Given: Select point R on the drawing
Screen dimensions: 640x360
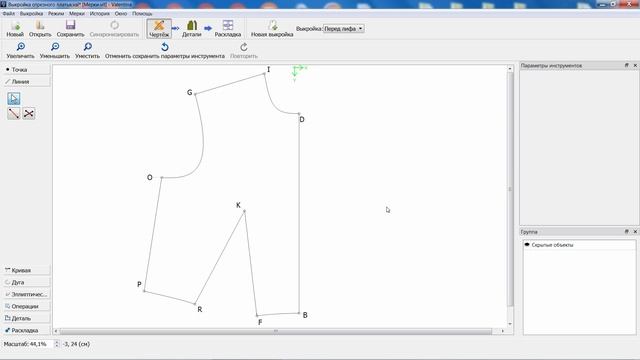Looking at the screenshot, I should (195, 304).
